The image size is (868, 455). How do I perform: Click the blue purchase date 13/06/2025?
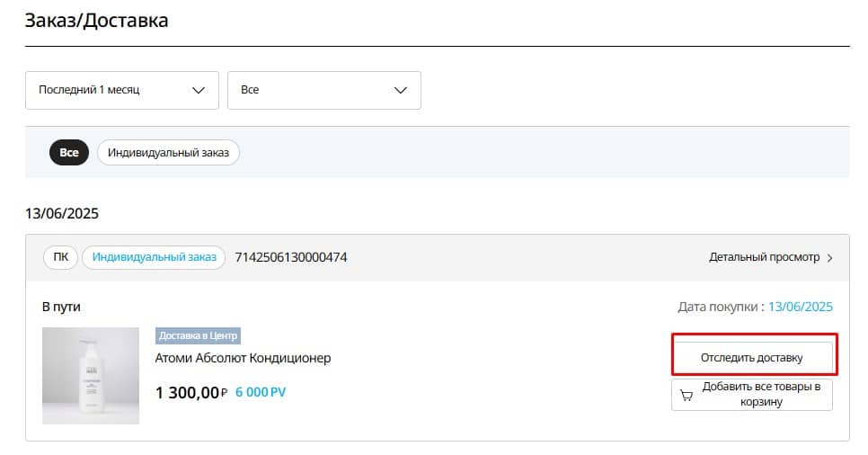tap(801, 307)
